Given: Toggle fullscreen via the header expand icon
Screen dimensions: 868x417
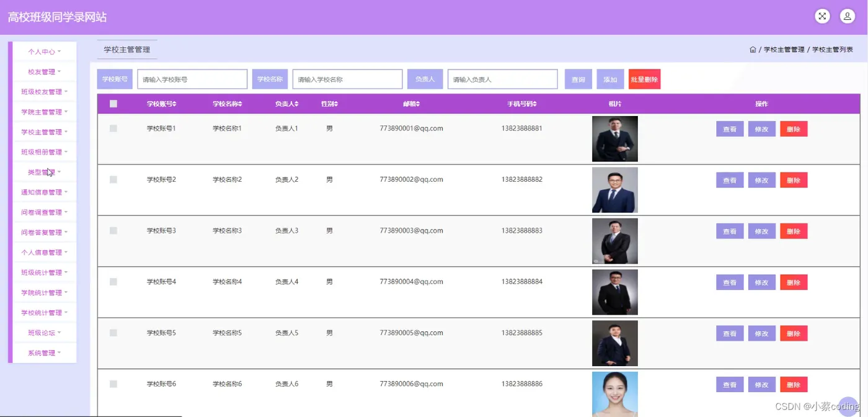Looking at the screenshot, I should (x=822, y=17).
